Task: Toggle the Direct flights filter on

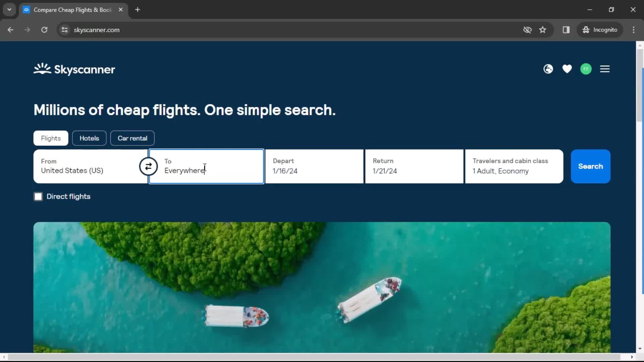Action: 38,196
